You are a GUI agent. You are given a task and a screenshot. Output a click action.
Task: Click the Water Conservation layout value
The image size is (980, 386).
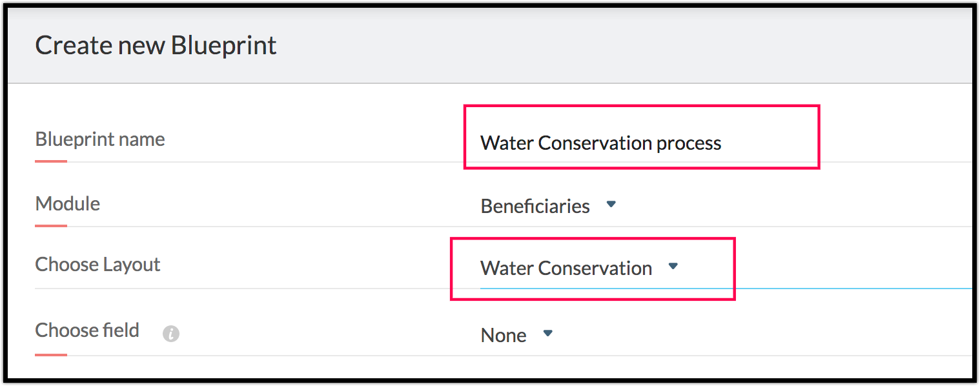tap(566, 268)
